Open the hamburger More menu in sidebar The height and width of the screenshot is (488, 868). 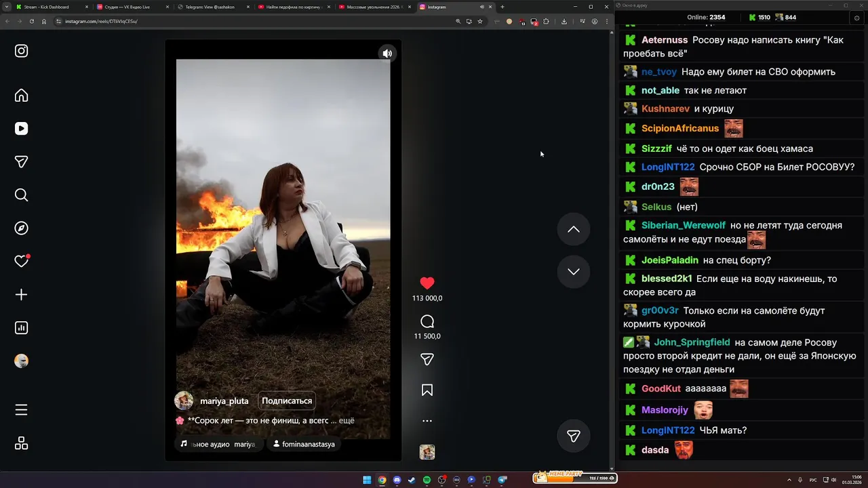[21, 410]
